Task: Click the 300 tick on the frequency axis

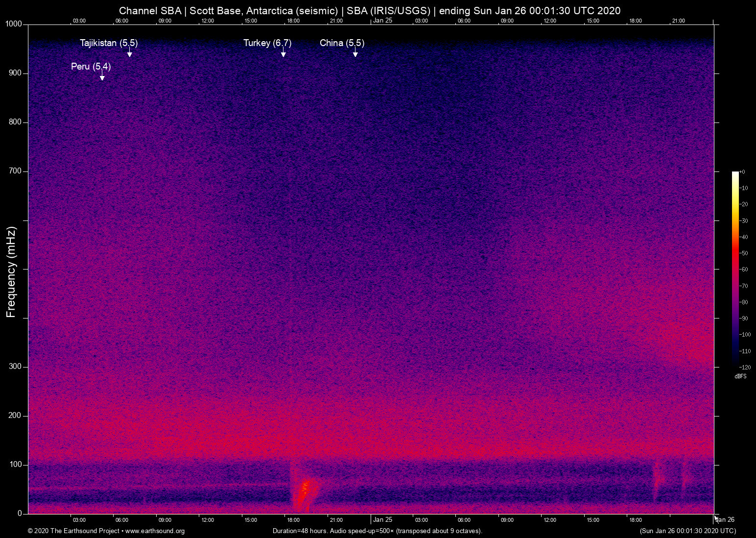Action: (x=15, y=367)
